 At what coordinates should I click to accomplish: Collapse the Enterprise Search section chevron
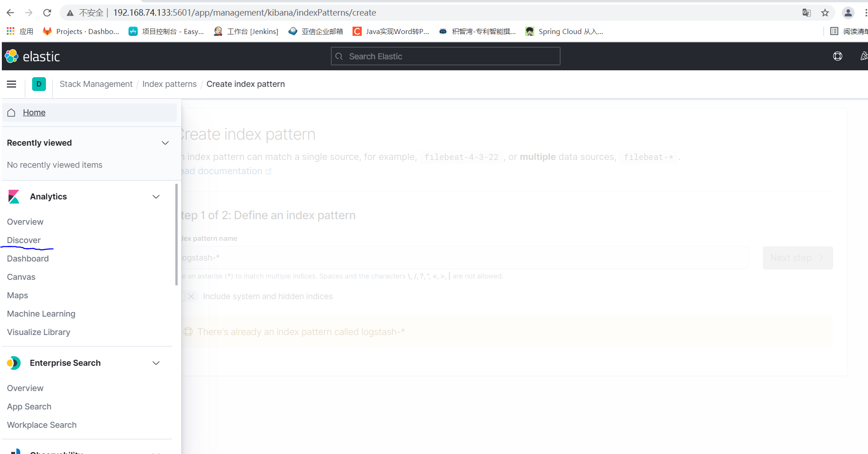pos(156,363)
